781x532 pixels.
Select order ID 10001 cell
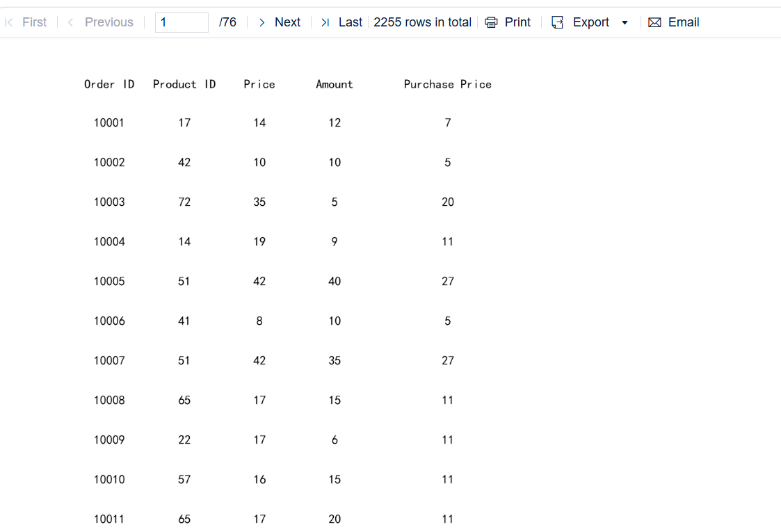pos(109,122)
